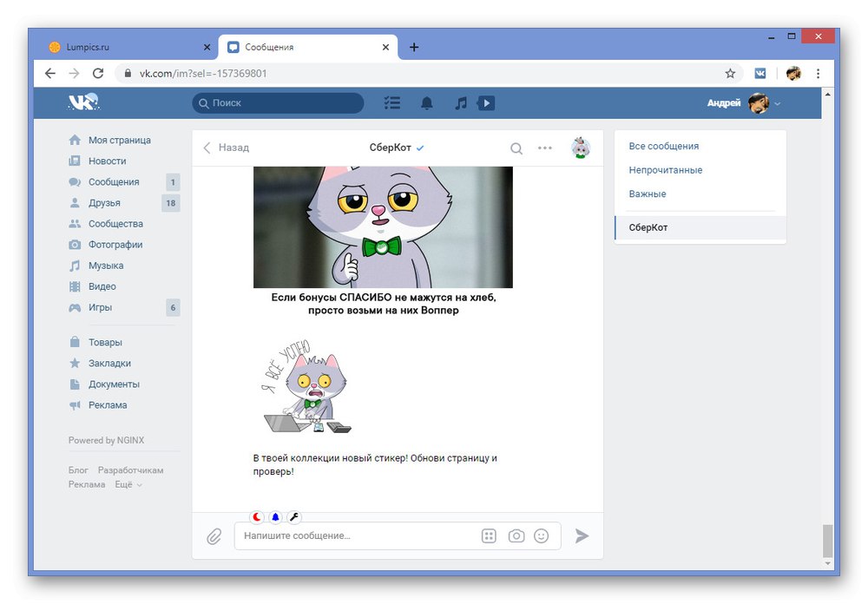The width and height of the screenshot is (868, 604).
Task: Send the message with arrow icon
Action: [x=582, y=536]
